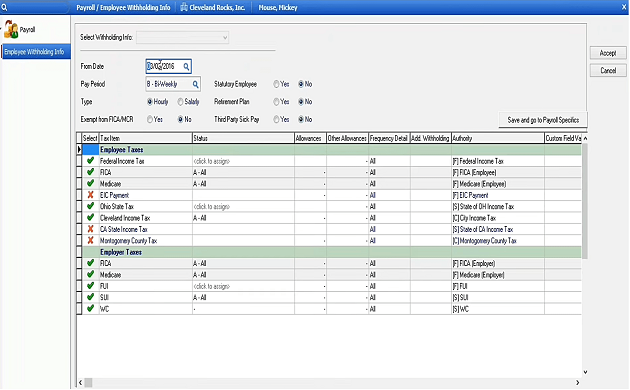Image resolution: width=630 pixels, height=390 pixels.
Task: Toggle the red X for CA State Income Tax
Action: tap(90, 229)
